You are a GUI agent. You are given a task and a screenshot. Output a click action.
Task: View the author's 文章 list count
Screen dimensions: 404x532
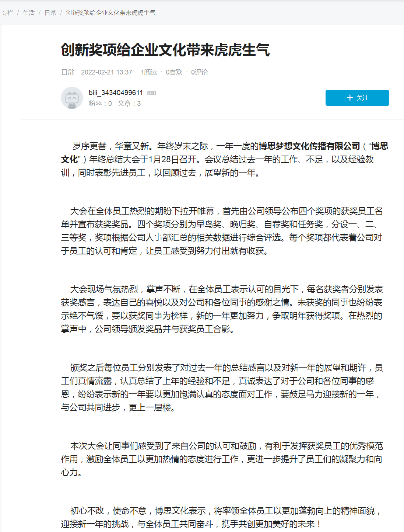(129, 104)
